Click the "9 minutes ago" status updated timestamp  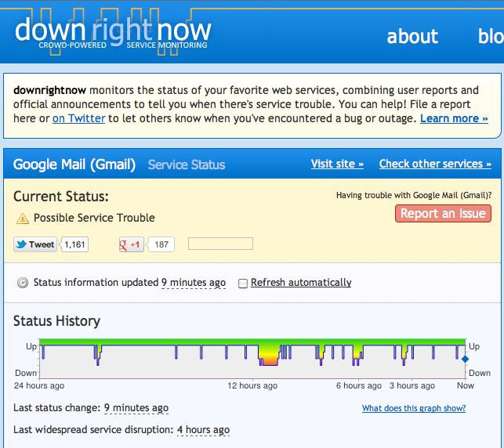pos(194,283)
